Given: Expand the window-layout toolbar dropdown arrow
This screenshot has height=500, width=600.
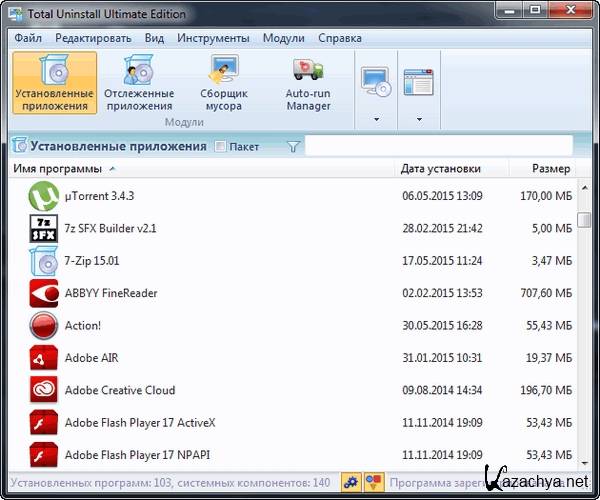Looking at the screenshot, I should coord(419,119).
